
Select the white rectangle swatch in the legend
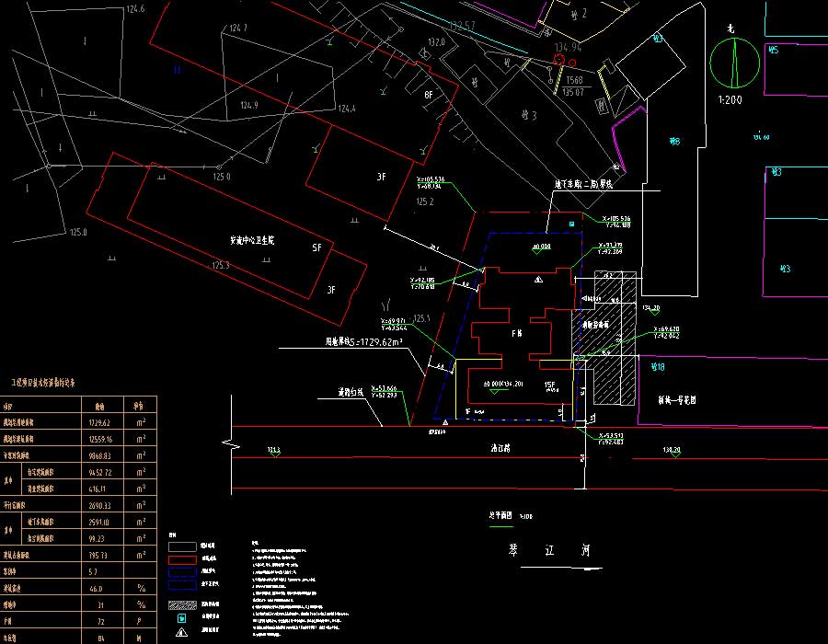pos(182,546)
